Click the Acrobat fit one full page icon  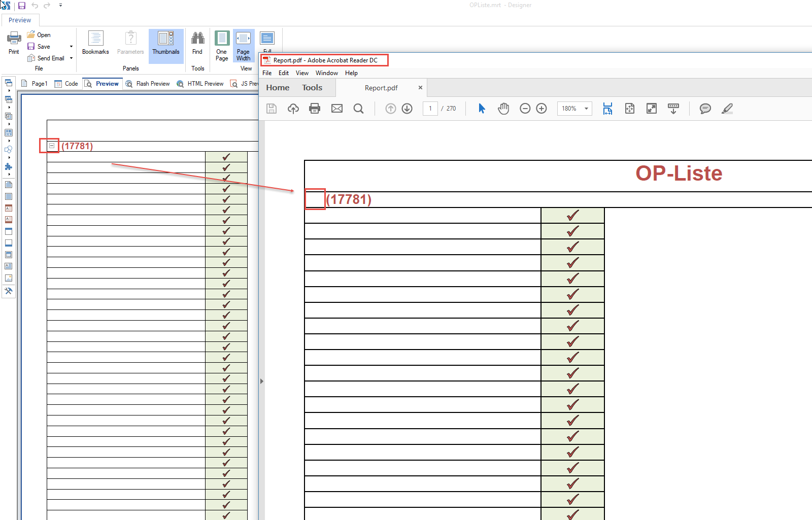(x=630, y=109)
